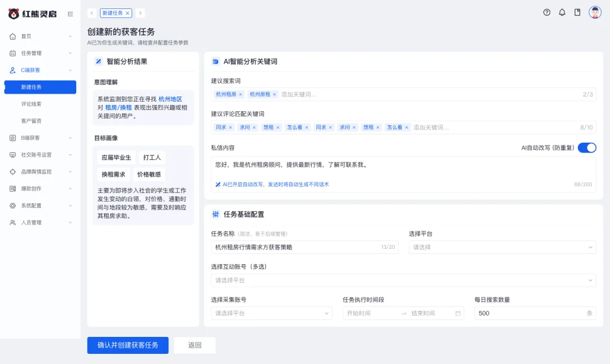Open the notification bell icon

point(562,12)
